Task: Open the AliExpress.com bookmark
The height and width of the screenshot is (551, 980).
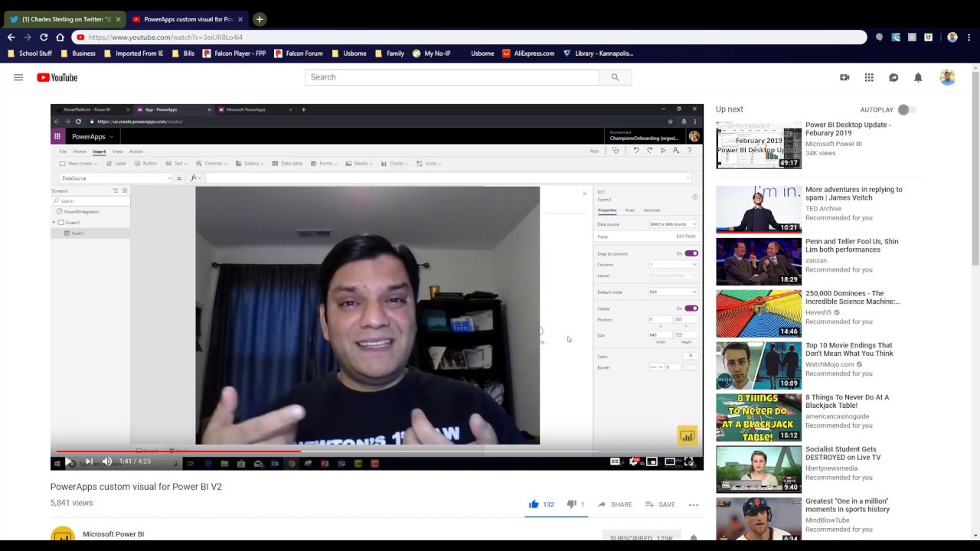Action: (x=528, y=54)
